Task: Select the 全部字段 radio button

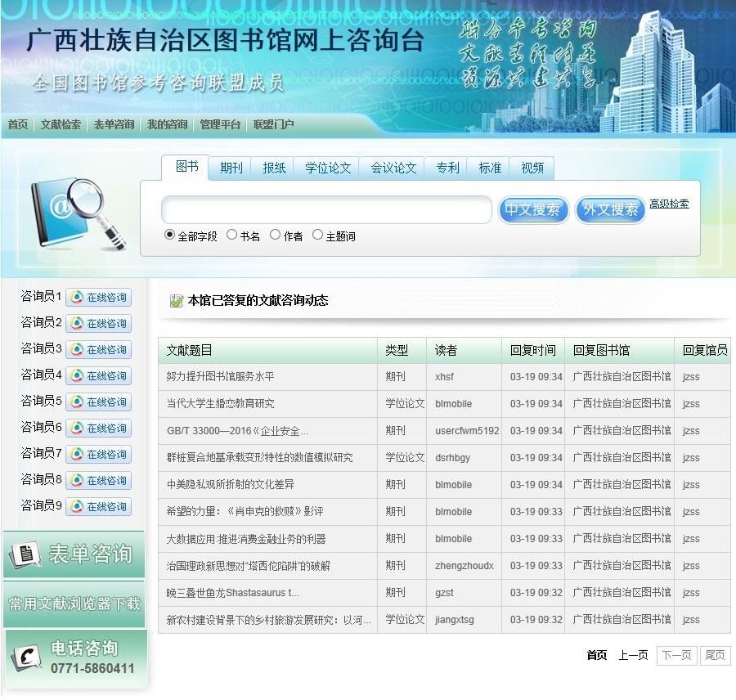Action: point(169,235)
